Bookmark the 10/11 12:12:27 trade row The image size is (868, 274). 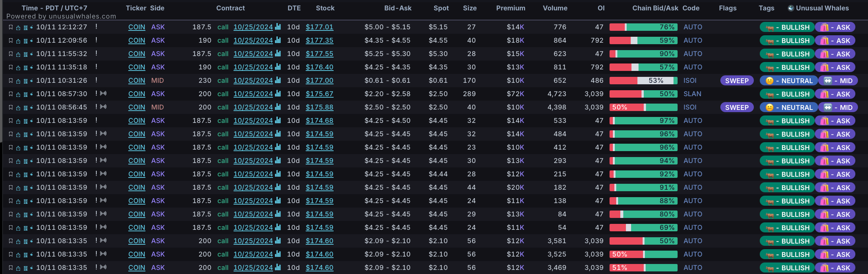pyautogui.click(x=11, y=27)
